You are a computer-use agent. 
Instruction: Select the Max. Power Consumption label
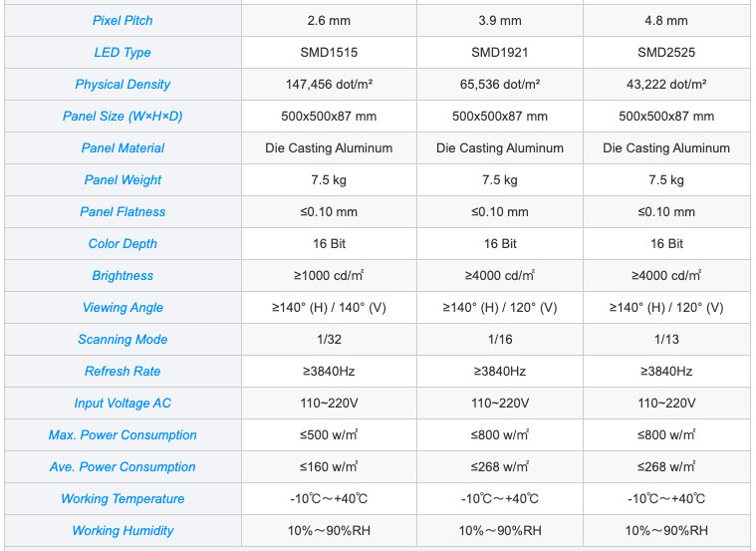click(x=123, y=434)
